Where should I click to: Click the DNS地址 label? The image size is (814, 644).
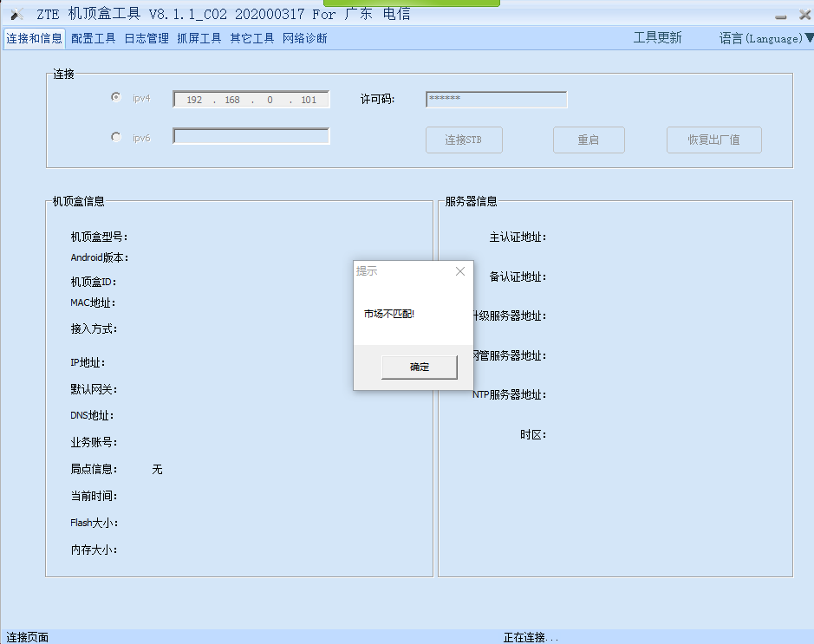pos(92,416)
